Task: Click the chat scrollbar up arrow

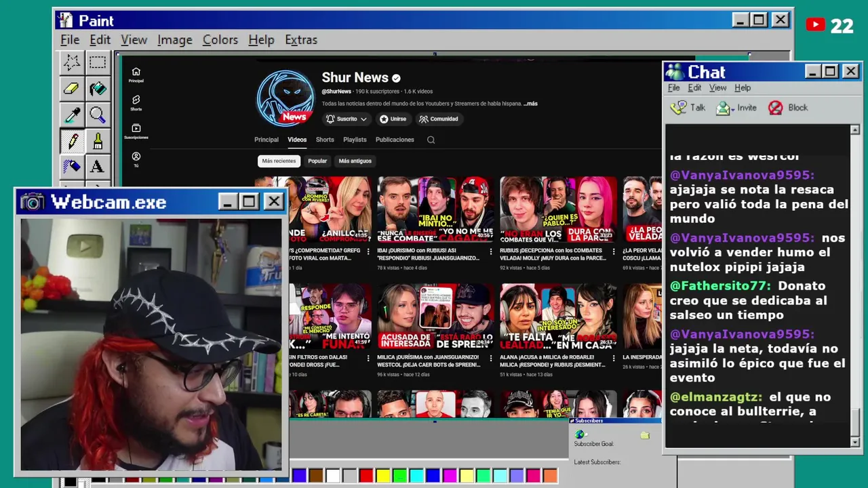Action: [x=854, y=129]
